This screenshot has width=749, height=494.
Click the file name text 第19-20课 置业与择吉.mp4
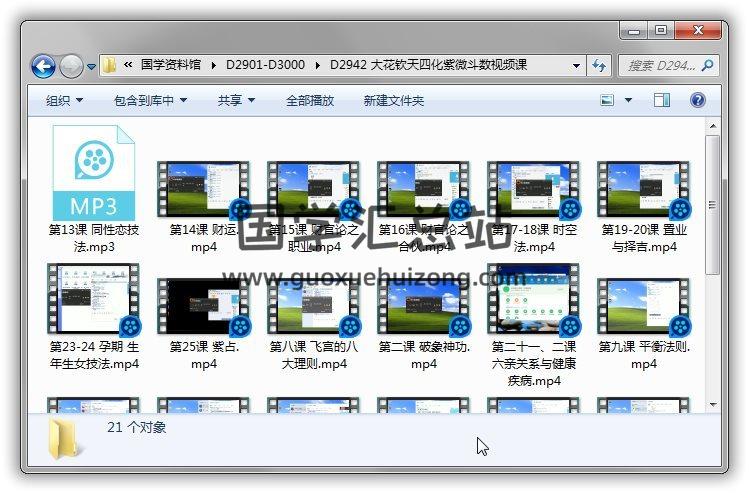[644, 238]
